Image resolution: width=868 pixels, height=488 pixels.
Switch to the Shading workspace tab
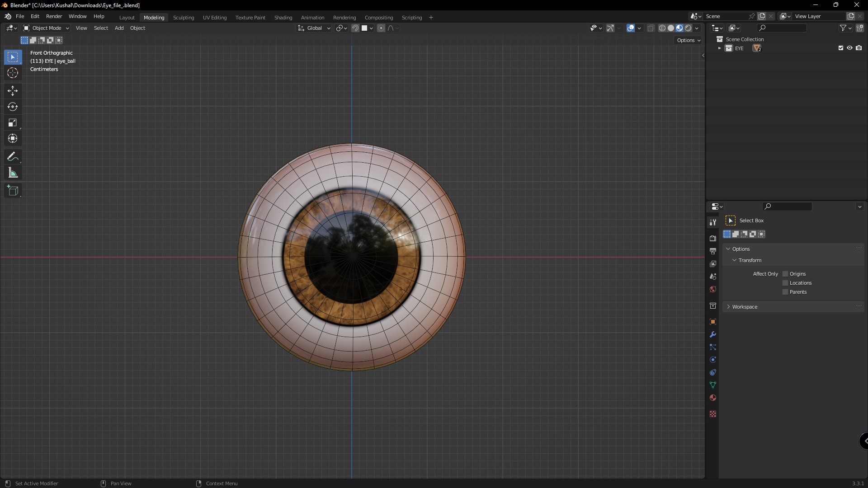pyautogui.click(x=283, y=18)
